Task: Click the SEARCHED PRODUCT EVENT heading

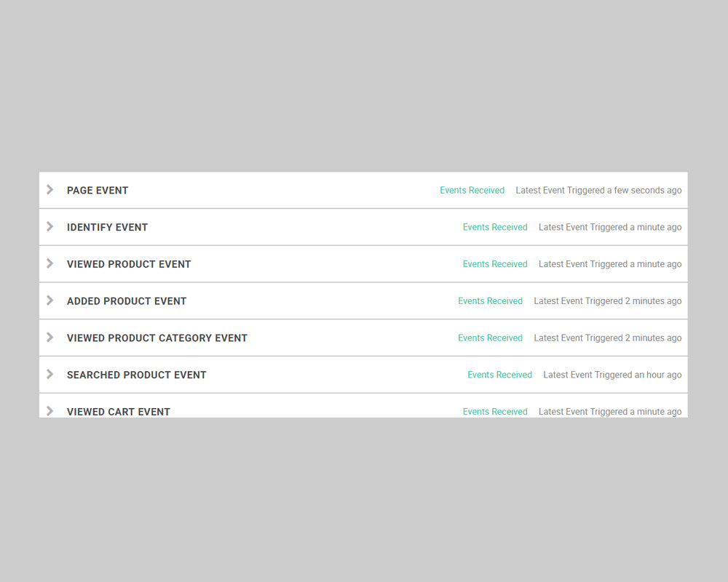Action: coord(137,375)
